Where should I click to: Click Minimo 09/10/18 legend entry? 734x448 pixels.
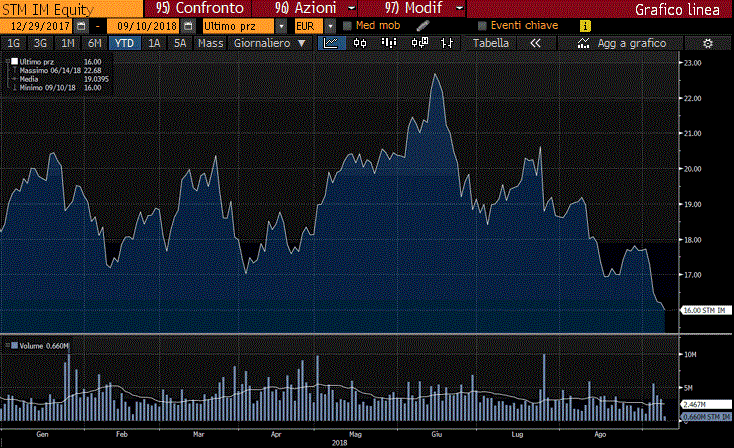[x=60, y=88]
